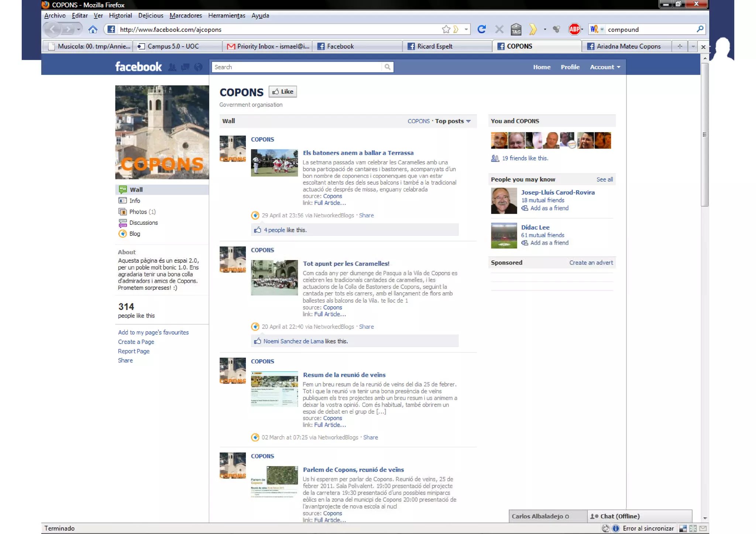756x534 pixels.
Task: Go to the browser home page icon
Action: click(93, 29)
